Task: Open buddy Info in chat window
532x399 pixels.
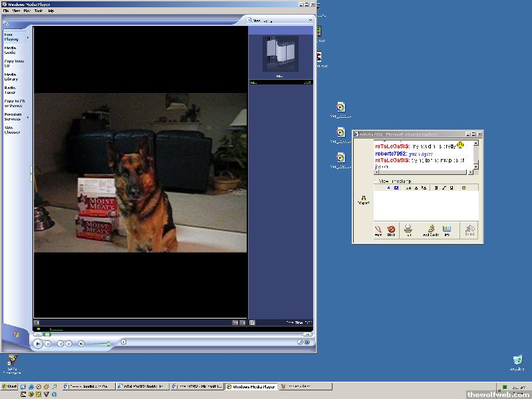Action: point(447,230)
